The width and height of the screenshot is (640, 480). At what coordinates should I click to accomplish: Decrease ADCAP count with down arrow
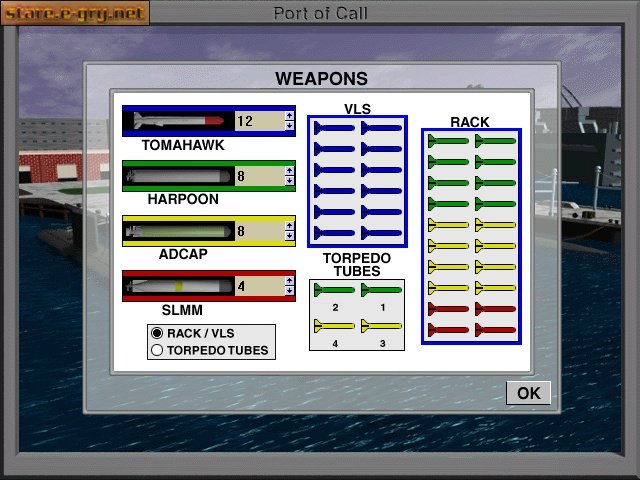click(x=289, y=236)
